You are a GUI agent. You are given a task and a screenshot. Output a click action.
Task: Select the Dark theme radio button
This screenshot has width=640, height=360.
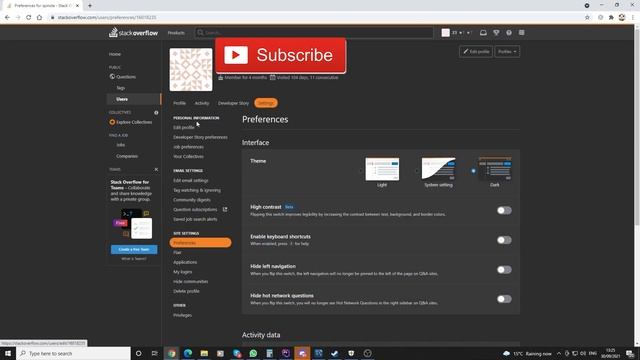[x=473, y=171]
